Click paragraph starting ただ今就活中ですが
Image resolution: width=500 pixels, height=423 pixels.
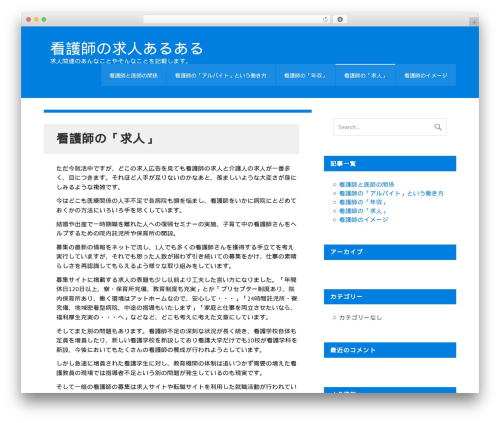pos(176,178)
